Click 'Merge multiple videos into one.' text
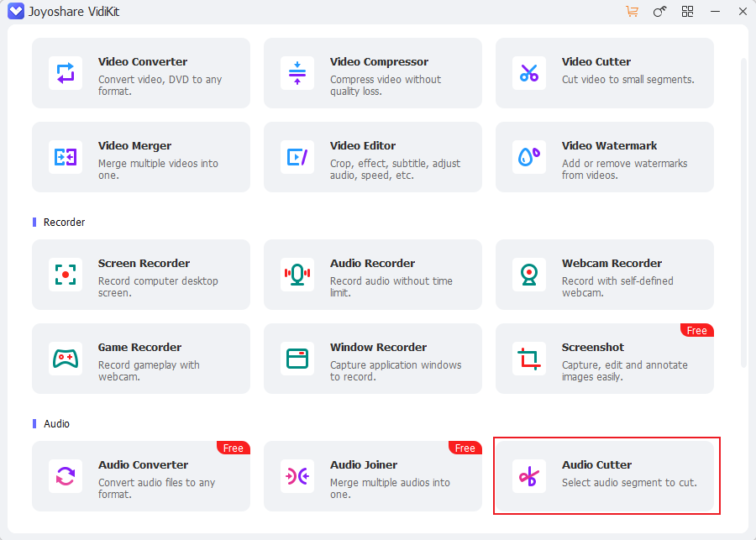The height and width of the screenshot is (540, 756). coord(158,170)
